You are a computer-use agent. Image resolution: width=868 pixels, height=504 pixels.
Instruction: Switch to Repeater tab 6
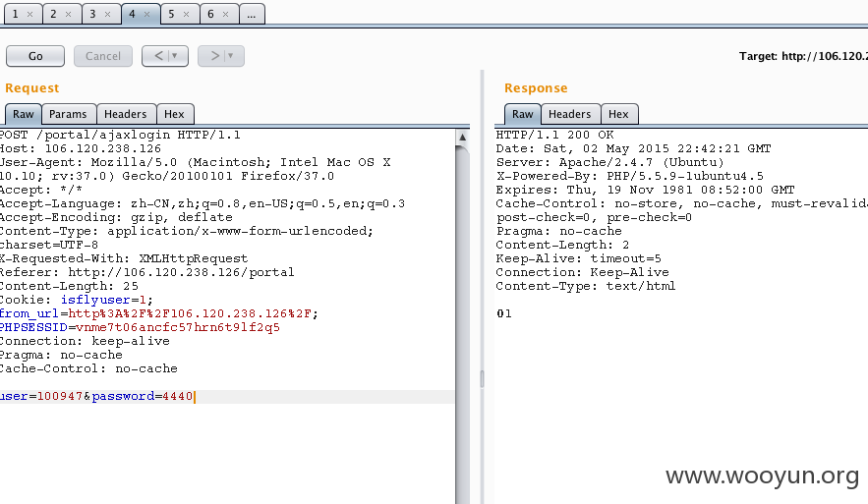(210, 14)
